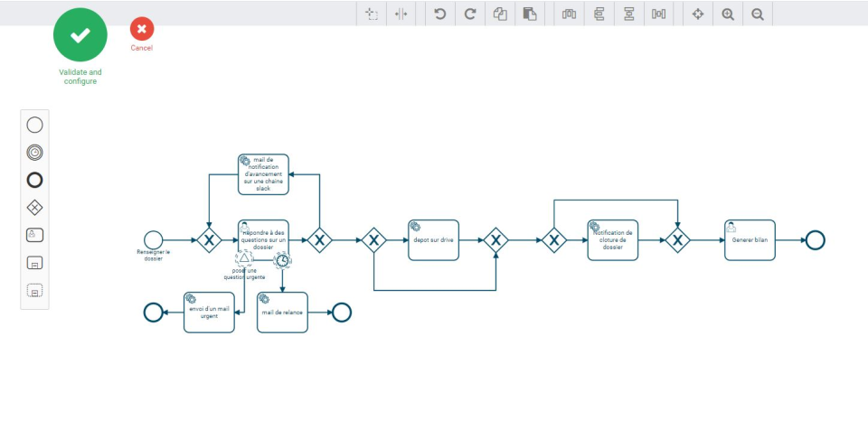Viewport: 868px width, 439px height.
Task: Select gateway just after 'depot sur drive'
Action: click(x=495, y=240)
